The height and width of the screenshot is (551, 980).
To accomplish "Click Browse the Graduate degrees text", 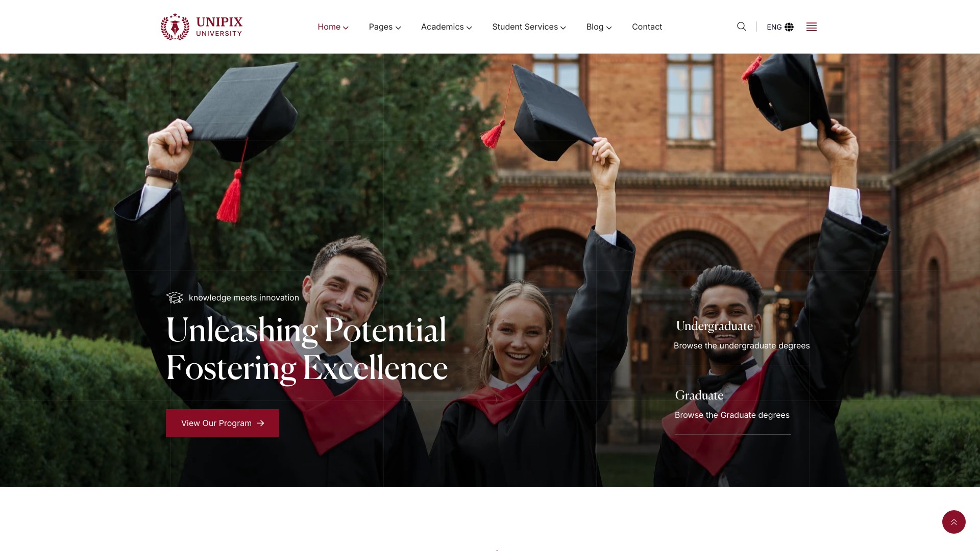I will pyautogui.click(x=732, y=415).
